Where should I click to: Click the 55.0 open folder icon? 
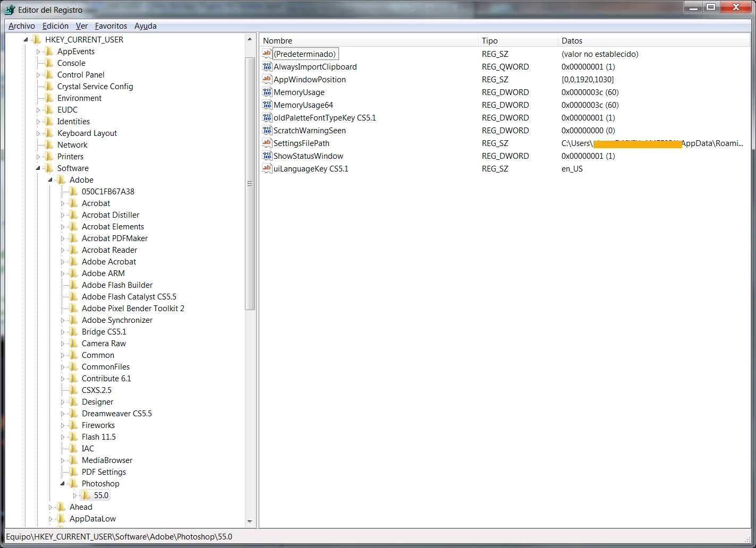86,495
